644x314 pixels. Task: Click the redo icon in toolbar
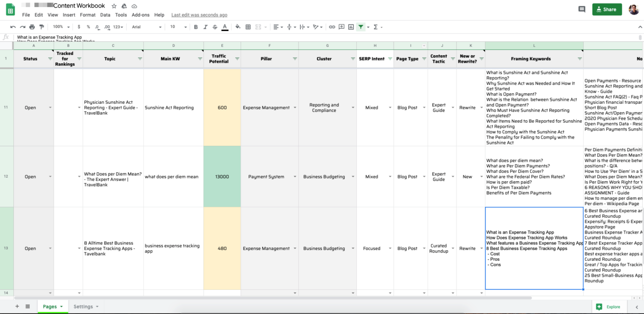[23, 27]
